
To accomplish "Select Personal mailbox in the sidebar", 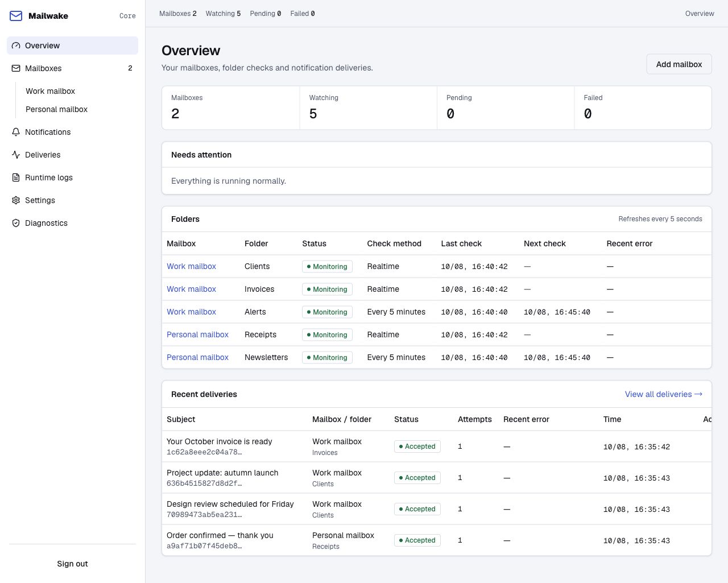I will (56, 109).
